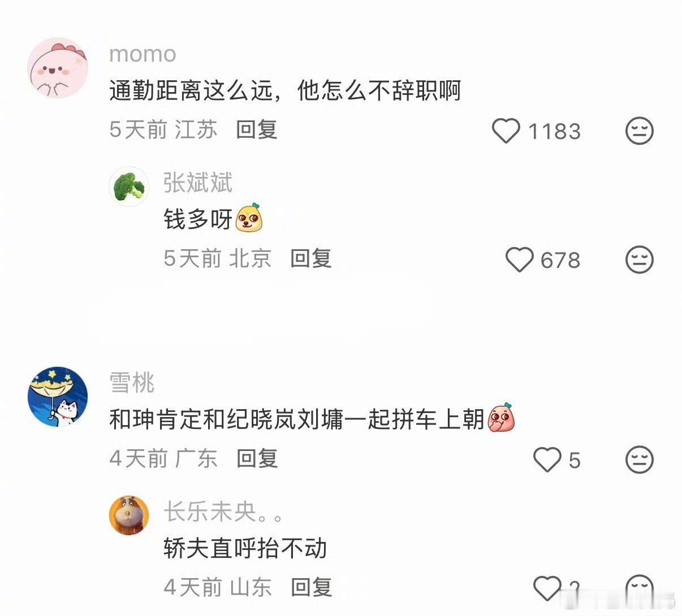Like 长乐未央's reply about 轿夫
This screenshot has height=616, width=682.
tap(547, 588)
